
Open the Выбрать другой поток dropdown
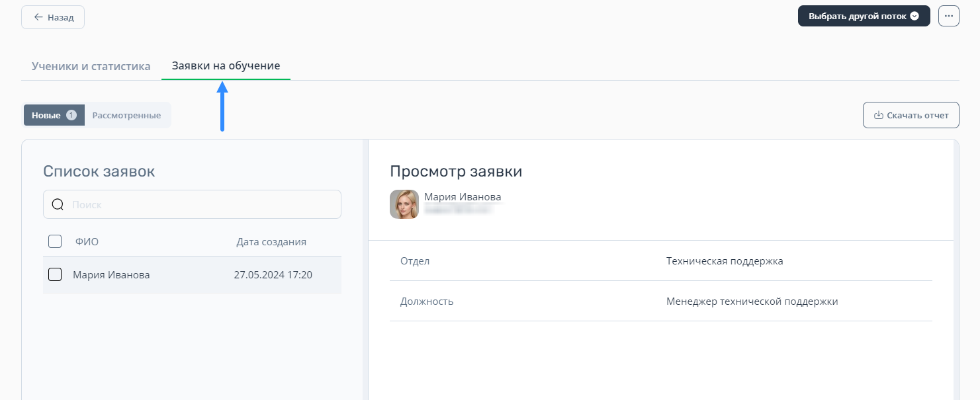coord(857,17)
